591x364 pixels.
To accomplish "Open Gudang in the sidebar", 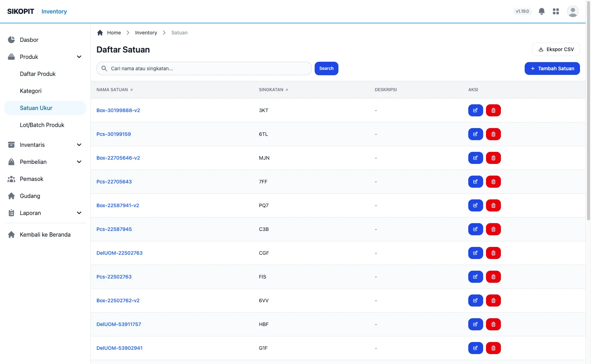I will [x=45, y=196].
